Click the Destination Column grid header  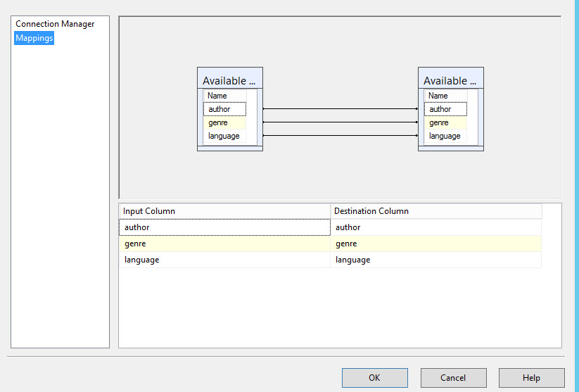coord(436,211)
